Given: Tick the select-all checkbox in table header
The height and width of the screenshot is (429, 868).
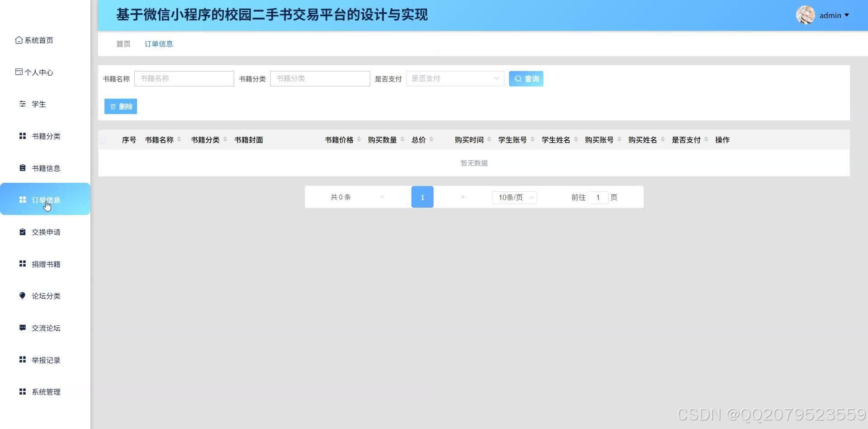Looking at the screenshot, I should [103, 140].
